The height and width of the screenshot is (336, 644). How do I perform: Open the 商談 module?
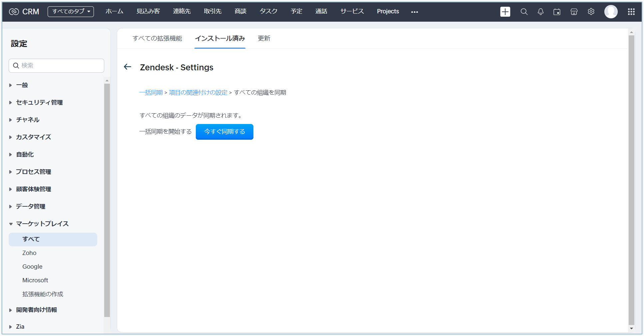click(240, 11)
